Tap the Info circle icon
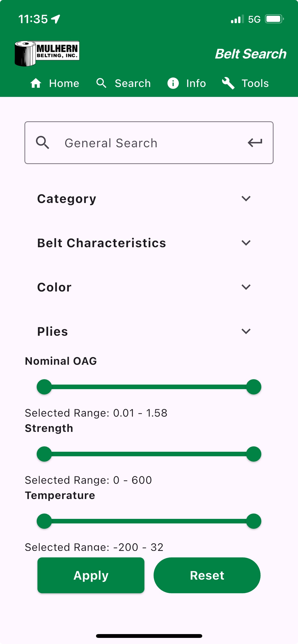The width and height of the screenshot is (298, 644). pos(173,83)
